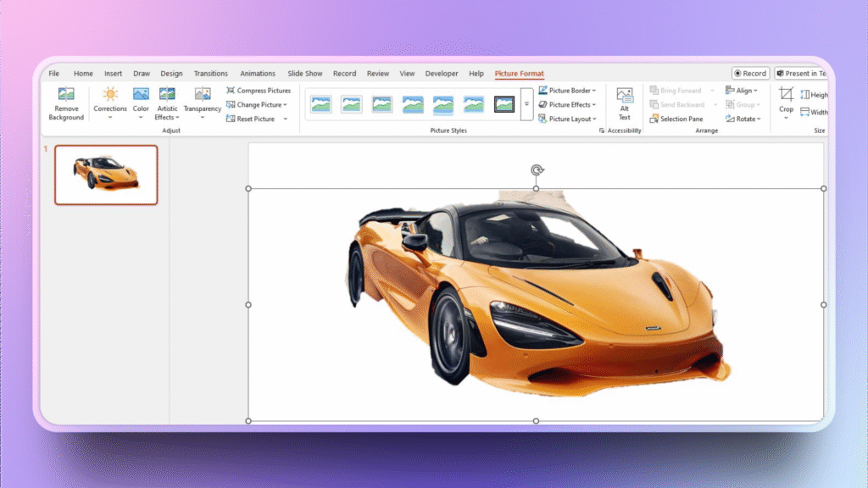Select the Crop tool

click(x=787, y=95)
